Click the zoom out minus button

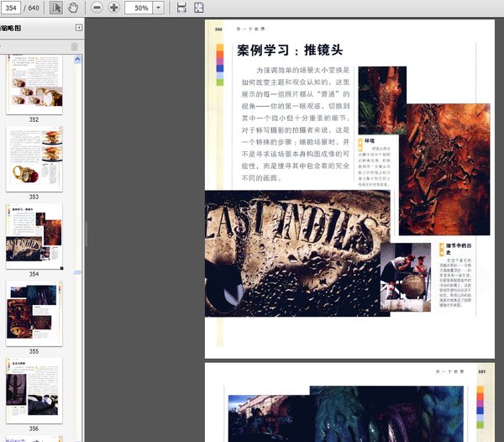97,8
